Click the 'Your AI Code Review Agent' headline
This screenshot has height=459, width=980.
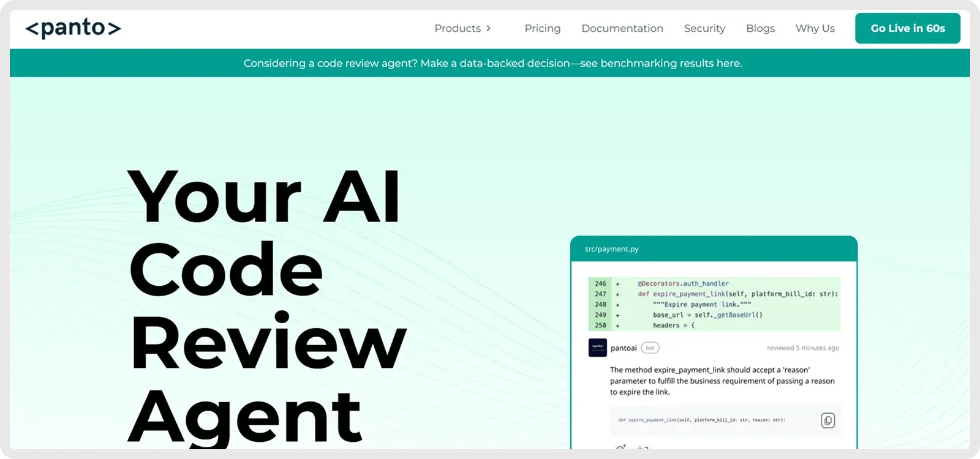(266, 306)
